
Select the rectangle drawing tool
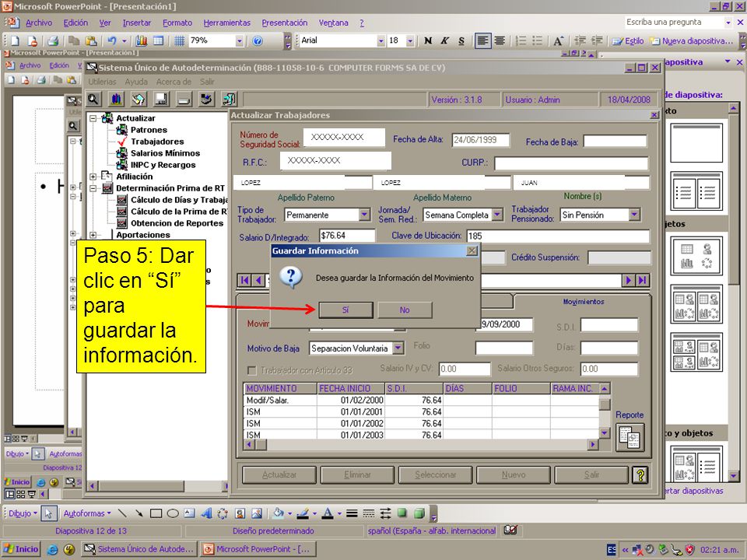(156, 513)
